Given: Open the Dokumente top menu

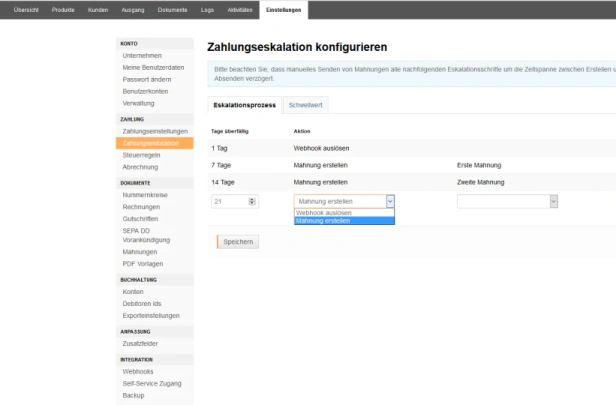Looking at the screenshot, I should coord(172,10).
